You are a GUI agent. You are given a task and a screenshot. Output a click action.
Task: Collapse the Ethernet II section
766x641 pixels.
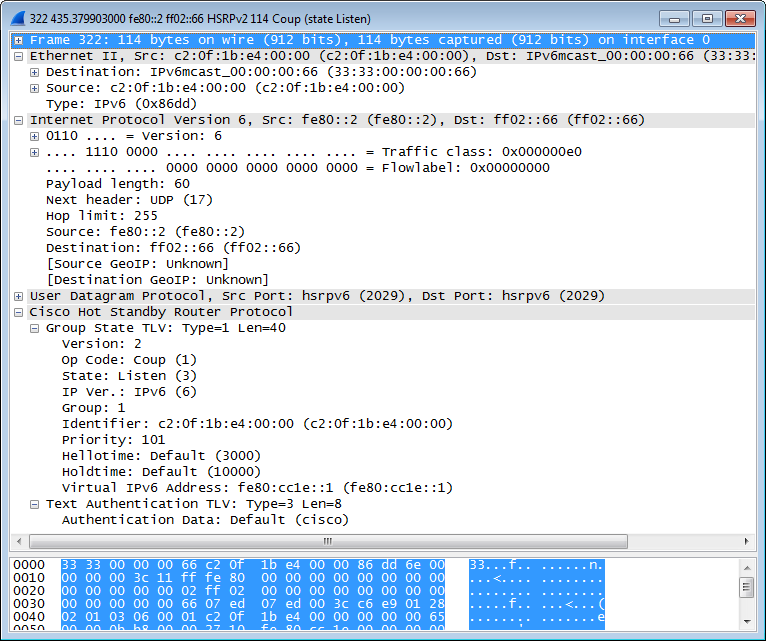pyautogui.click(x=19, y=57)
